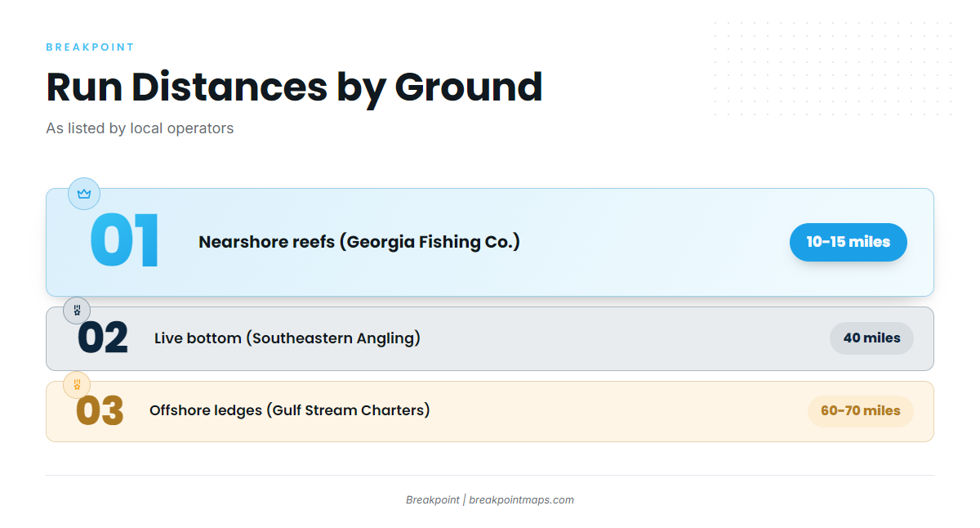Viewport: 980px width, 528px height.
Task: Click the Offshore ledges (Gulf Stream Charters) label
Action: point(290,410)
